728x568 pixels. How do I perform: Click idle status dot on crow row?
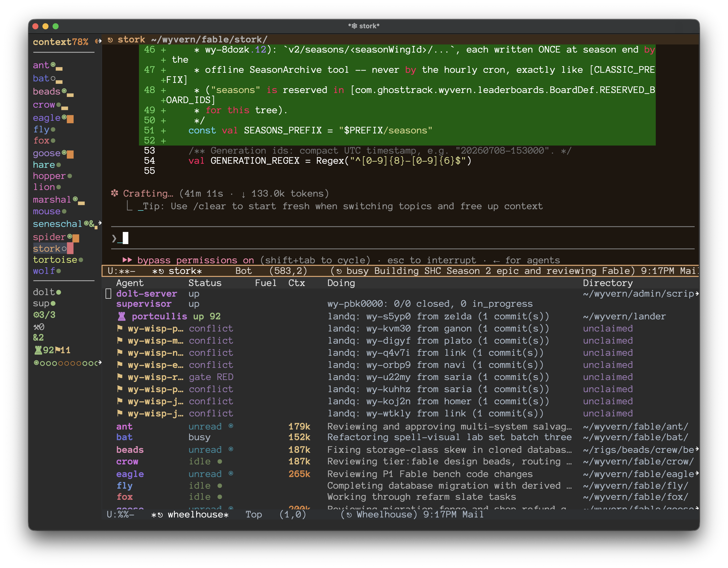click(x=220, y=461)
